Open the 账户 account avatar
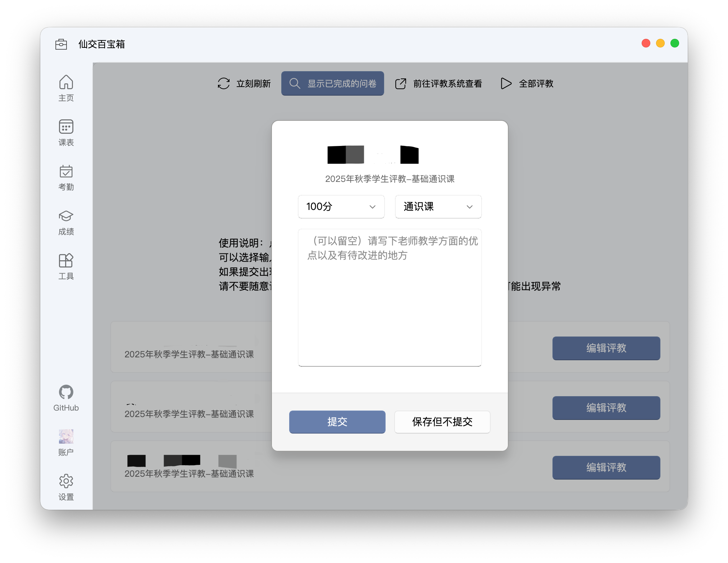 click(x=66, y=439)
